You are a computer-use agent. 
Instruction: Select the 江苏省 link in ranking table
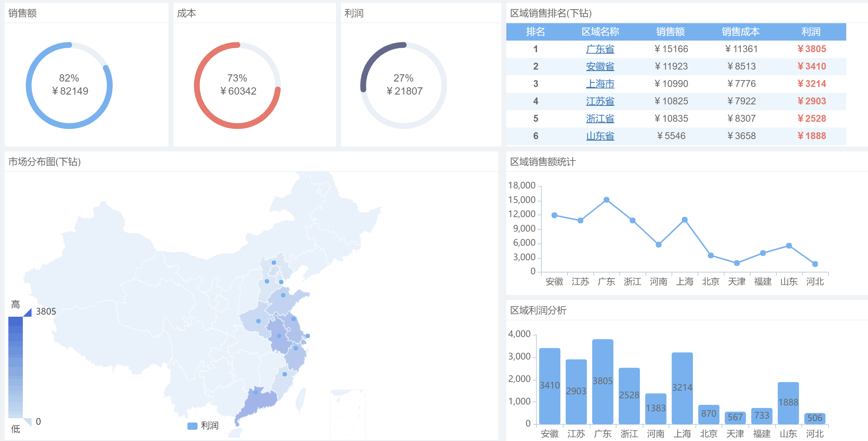[x=600, y=101]
